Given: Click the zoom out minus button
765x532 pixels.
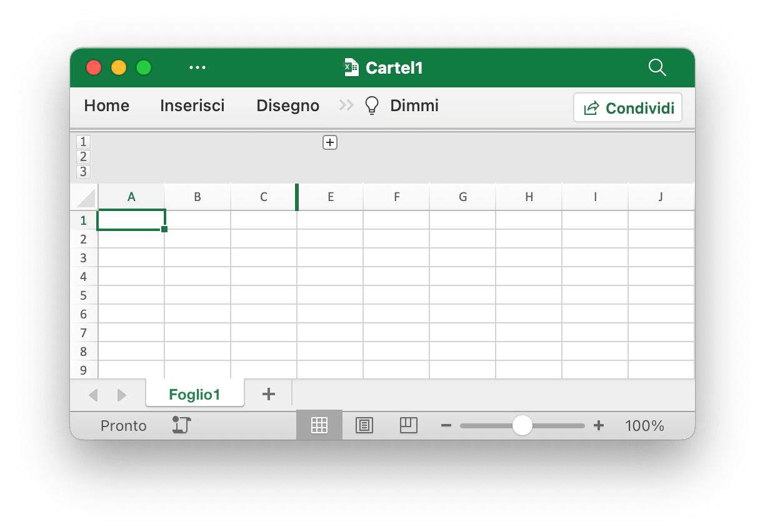Looking at the screenshot, I should (446, 426).
